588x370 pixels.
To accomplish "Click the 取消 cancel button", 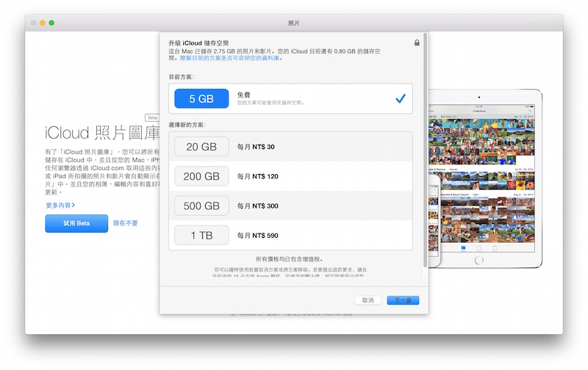I will click(x=368, y=300).
